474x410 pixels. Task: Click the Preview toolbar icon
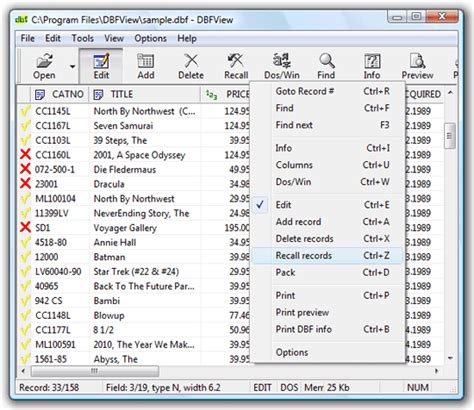coord(417,66)
